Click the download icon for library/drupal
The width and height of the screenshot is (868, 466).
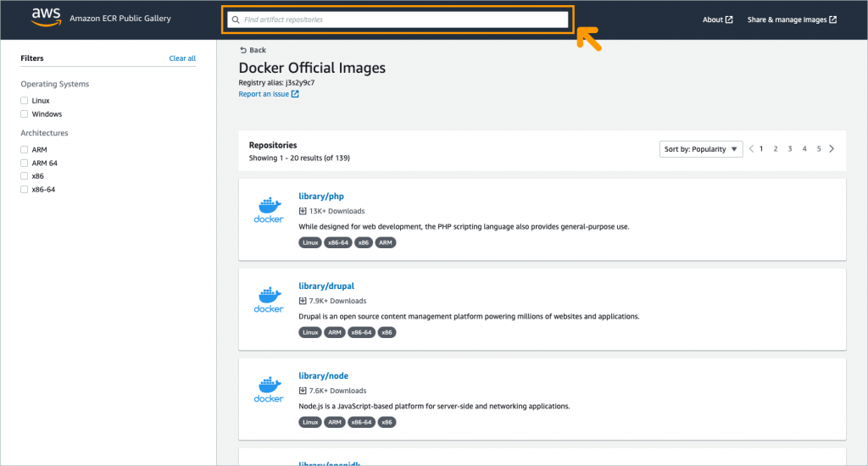coord(303,301)
